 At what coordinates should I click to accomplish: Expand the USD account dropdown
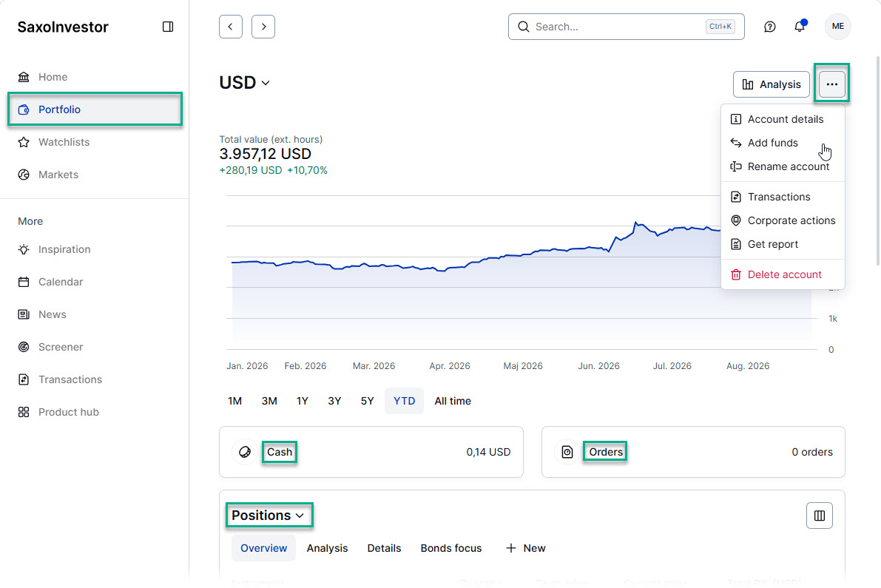(244, 83)
